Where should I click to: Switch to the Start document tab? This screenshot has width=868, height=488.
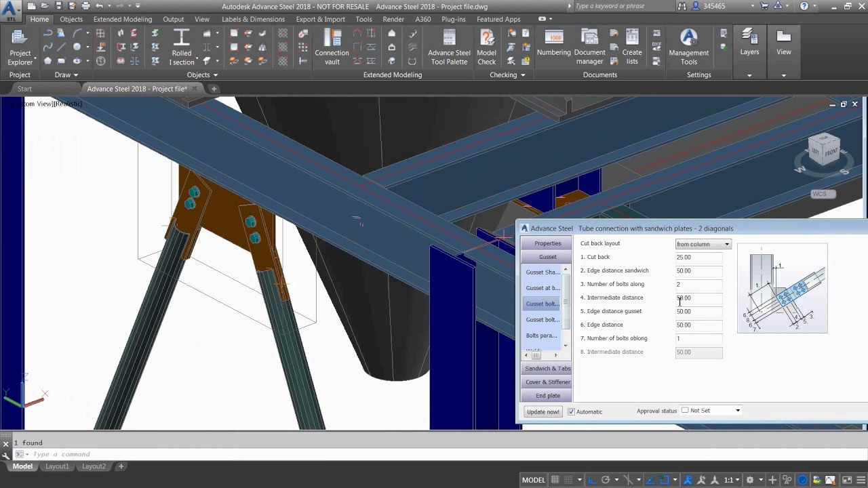tap(24, 89)
